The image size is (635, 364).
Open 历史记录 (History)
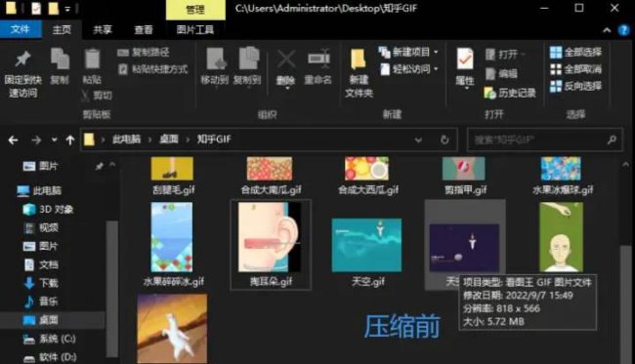[510, 93]
